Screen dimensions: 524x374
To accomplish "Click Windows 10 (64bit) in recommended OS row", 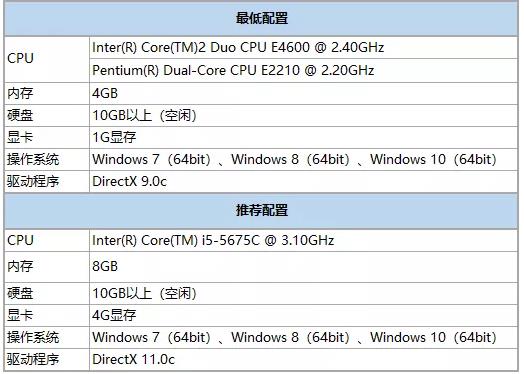I will point(433,337).
